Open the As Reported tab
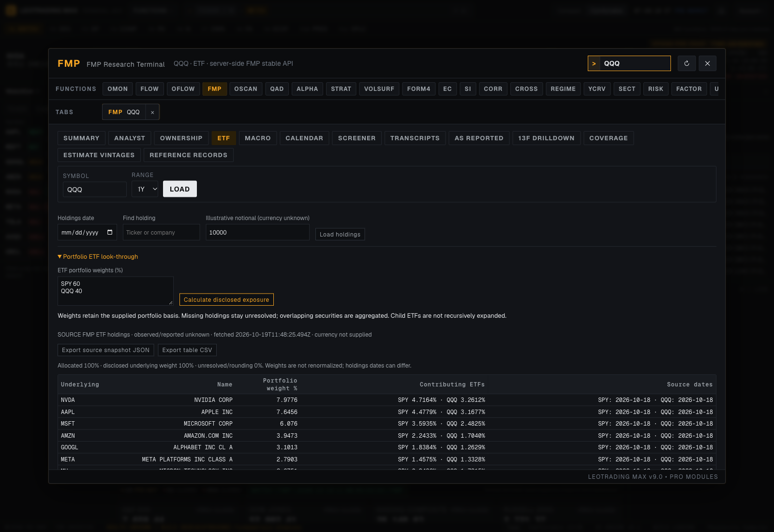The width and height of the screenshot is (774, 532). click(x=479, y=138)
